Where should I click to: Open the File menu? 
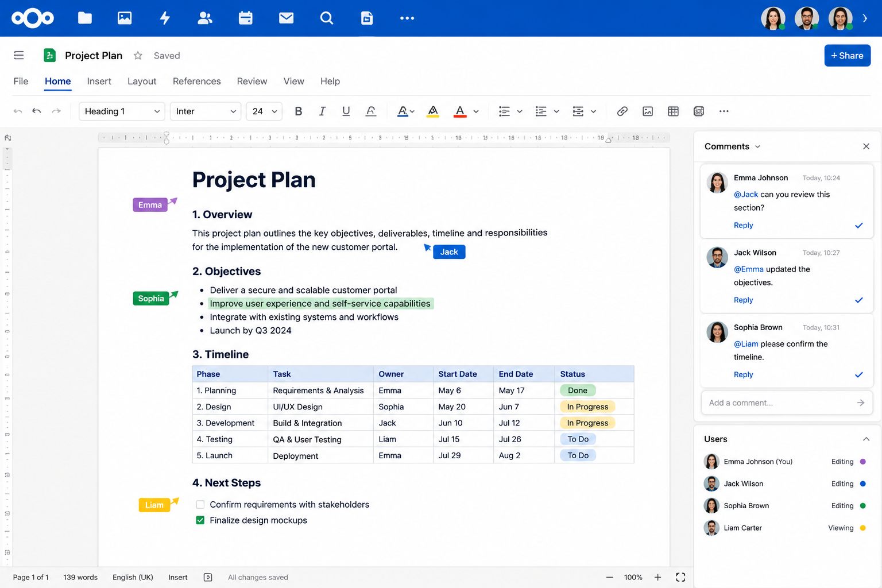[21, 81]
